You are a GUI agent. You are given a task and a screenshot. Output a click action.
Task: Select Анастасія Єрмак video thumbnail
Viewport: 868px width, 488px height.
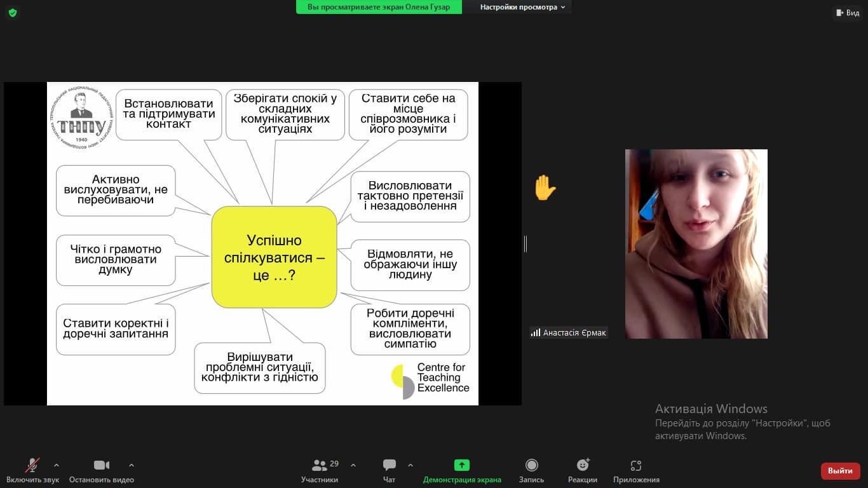(696, 244)
